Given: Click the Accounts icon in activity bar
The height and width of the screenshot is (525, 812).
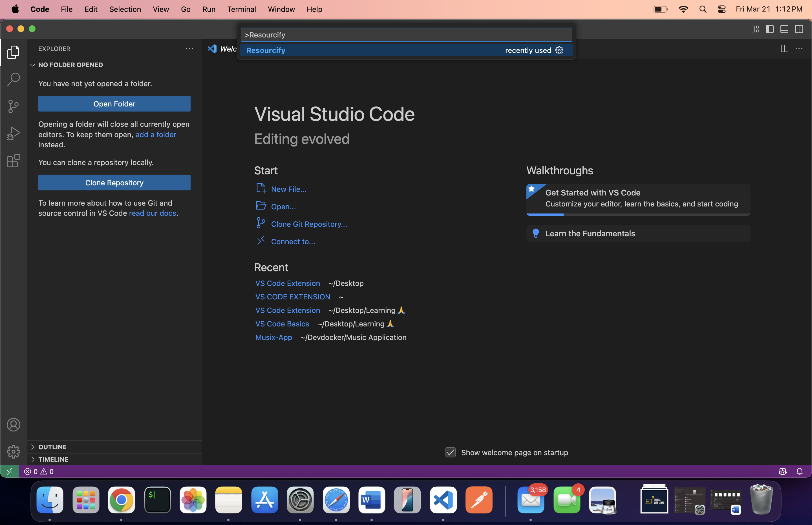Looking at the screenshot, I should [x=13, y=425].
